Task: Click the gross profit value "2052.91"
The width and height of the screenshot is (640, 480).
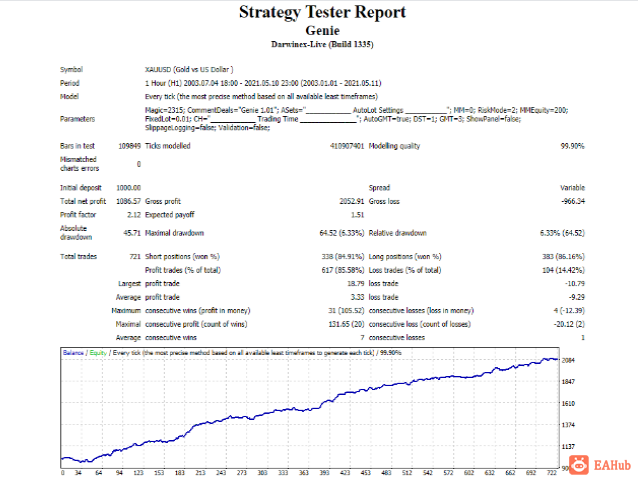Action: pyautogui.click(x=351, y=202)
